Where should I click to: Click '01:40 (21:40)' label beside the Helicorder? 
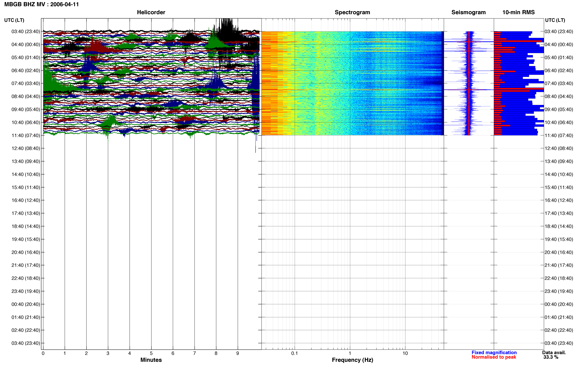pyautogui.click(x=26, y=317)
